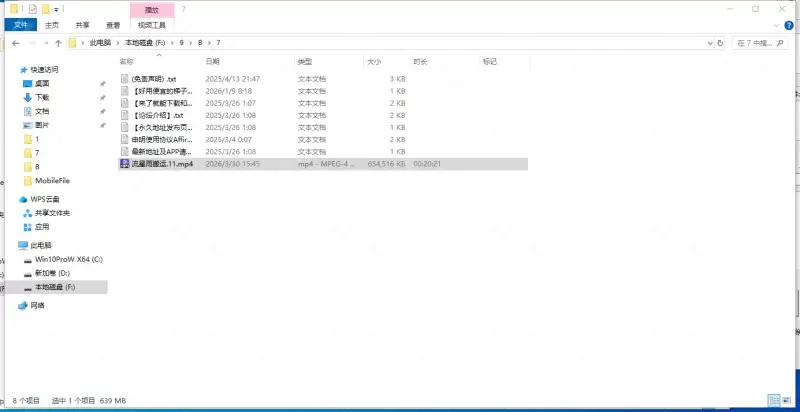Screen dimensions: 800x412
Task: Open the 下载 quick access folder
Action: click(x=42, y=97)
